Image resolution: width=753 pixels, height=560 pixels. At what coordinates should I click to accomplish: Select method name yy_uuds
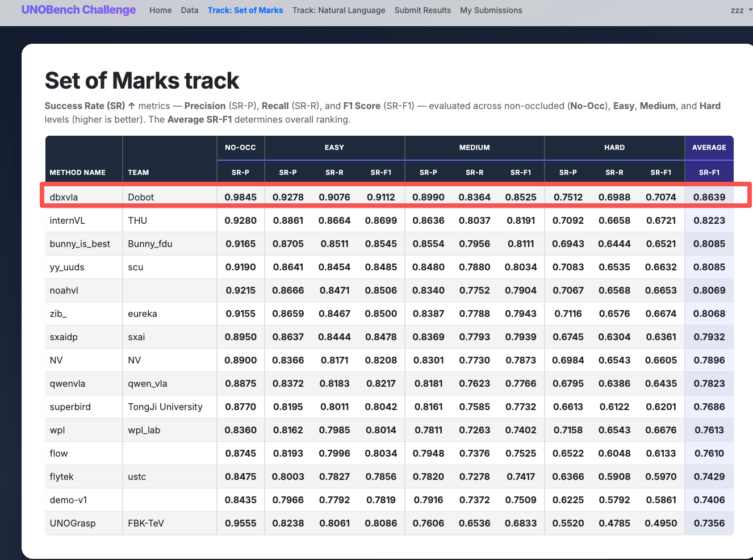point(67,267)
